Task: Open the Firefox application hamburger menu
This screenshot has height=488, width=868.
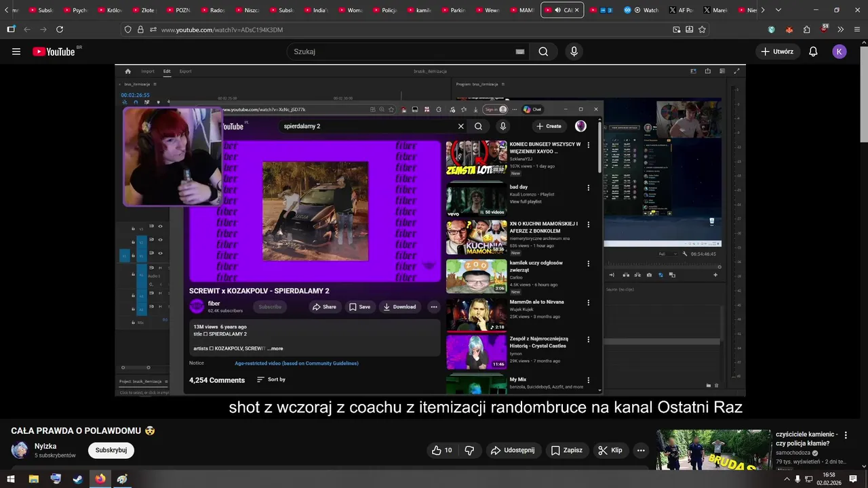Action: 857,30
